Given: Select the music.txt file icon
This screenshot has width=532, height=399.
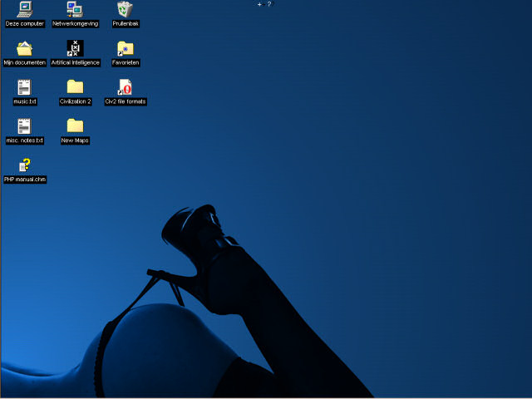Looking at the screenshot, I should 24,86.
